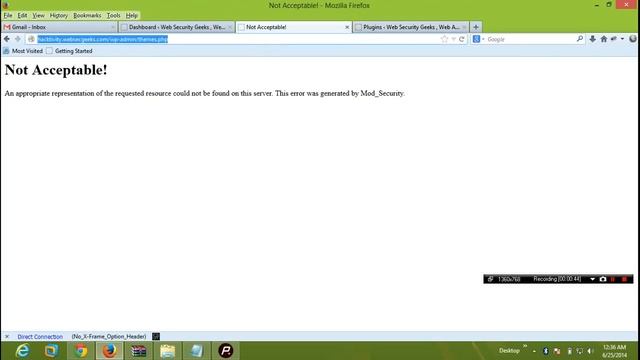
Task: Click No_X-Frame_Option_Header status entry
Action: click(109, 337)
